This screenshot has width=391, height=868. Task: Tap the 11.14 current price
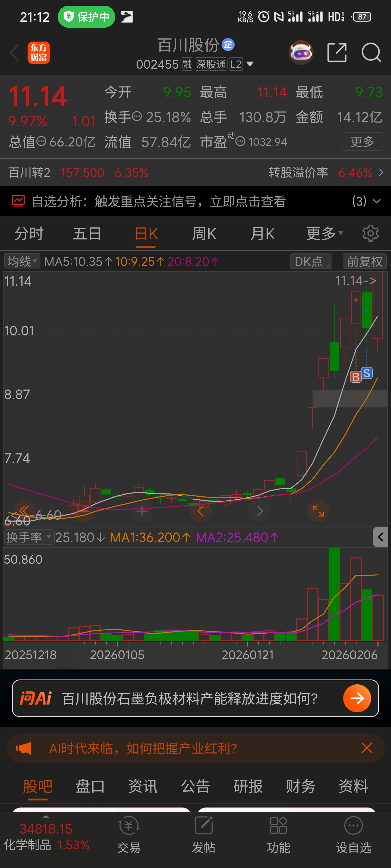(x=37, y=97)
